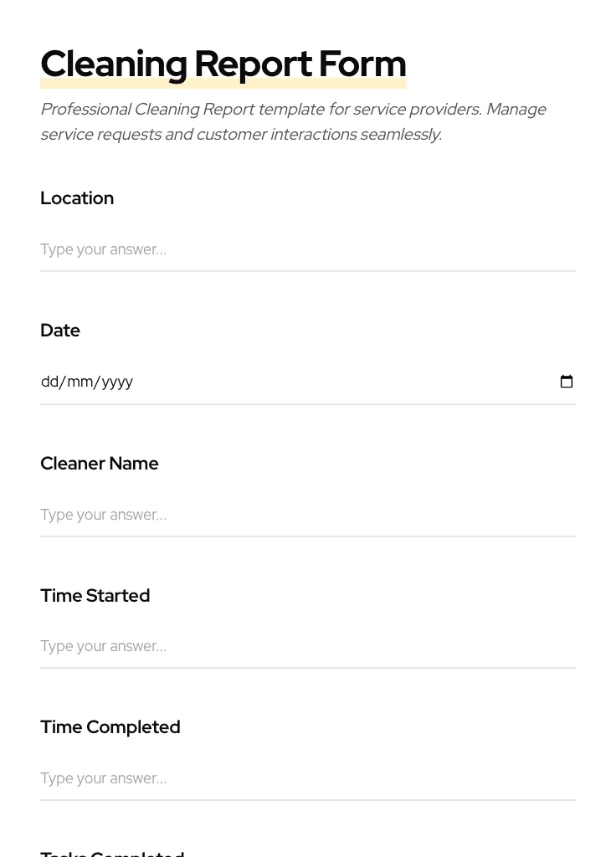Click the dd/mm/yyyy placeholder text
The width and height of the screenshot is (616, 857).
point(87,382)
